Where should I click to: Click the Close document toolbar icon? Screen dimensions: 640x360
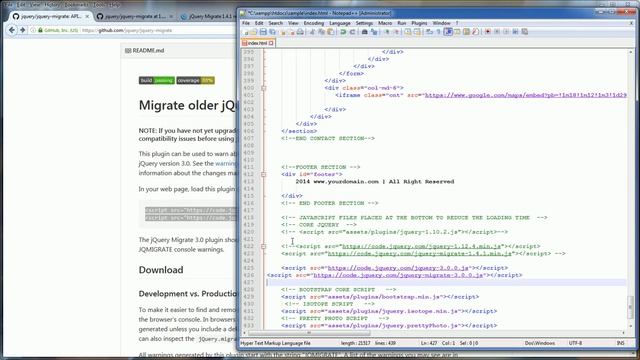click(x=283, y=32)
